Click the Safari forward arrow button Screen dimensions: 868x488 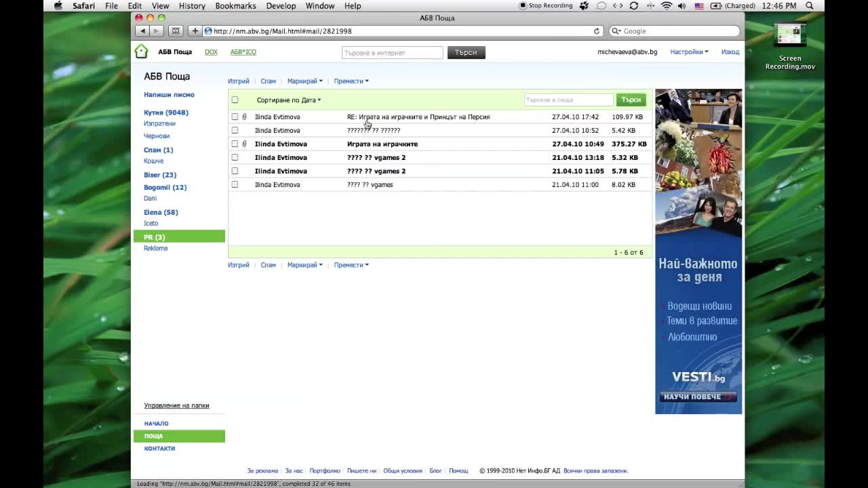coord(157,31)
